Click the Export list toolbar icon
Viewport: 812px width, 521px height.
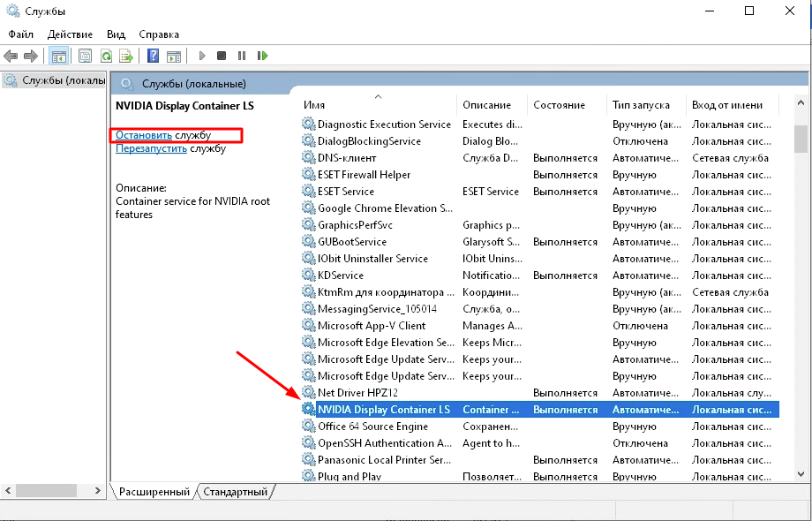point(126,56)
